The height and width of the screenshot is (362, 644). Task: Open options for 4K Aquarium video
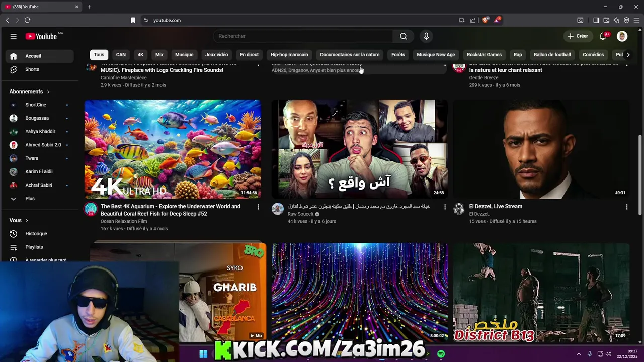[x=258, y=207]
